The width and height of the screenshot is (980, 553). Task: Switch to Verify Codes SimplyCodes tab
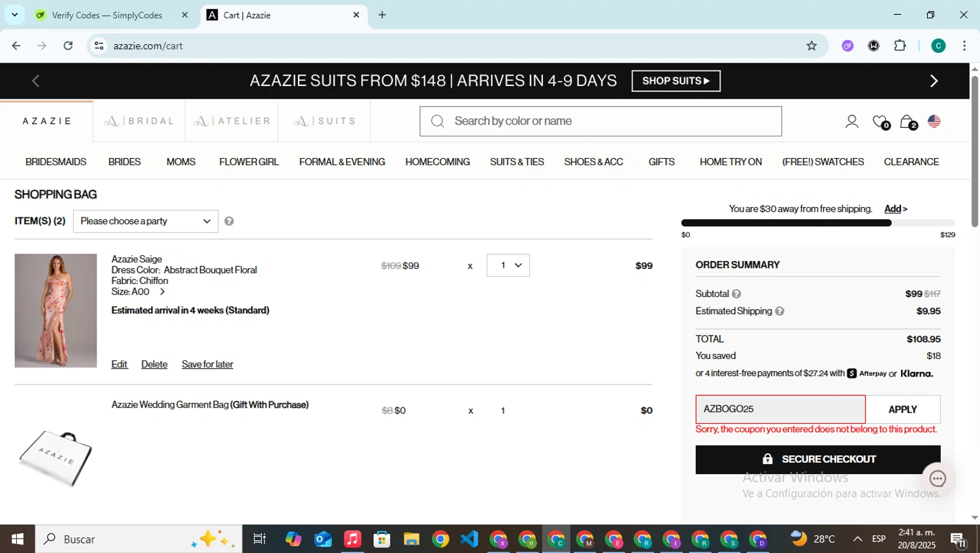(112, 15)
